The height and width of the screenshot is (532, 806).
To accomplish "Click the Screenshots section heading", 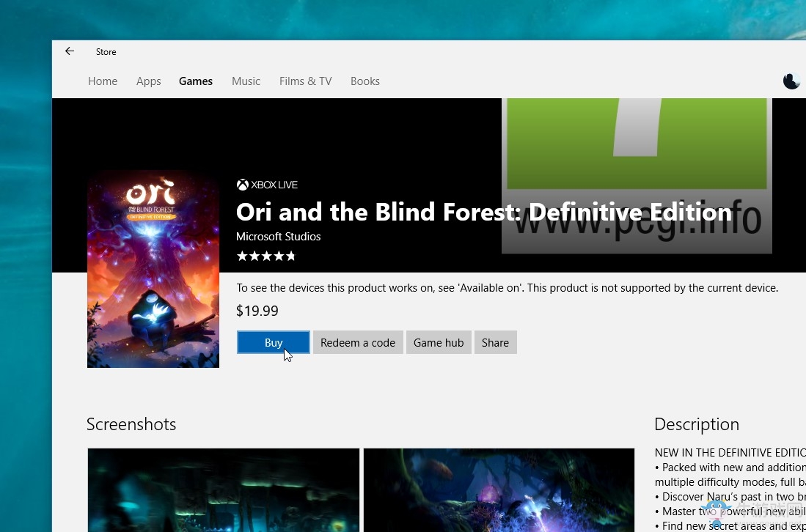I will [x=131, y=424].
